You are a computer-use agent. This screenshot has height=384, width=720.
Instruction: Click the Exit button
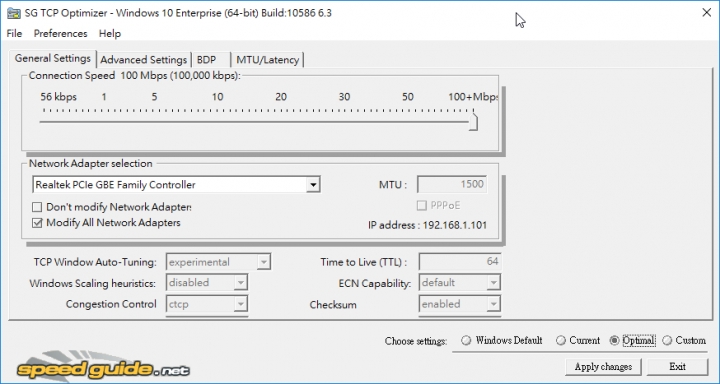click(x=677, y=367)
